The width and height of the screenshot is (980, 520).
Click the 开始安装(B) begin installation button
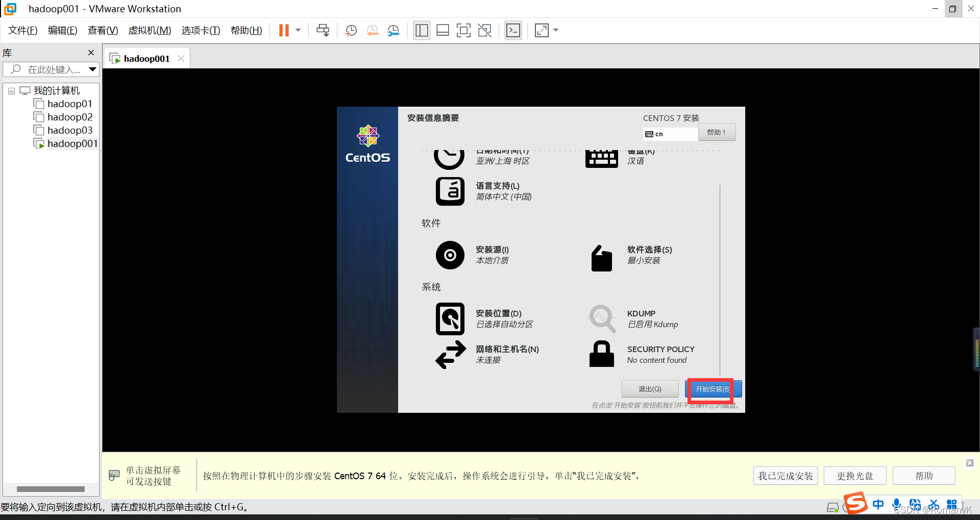point(713,389)
